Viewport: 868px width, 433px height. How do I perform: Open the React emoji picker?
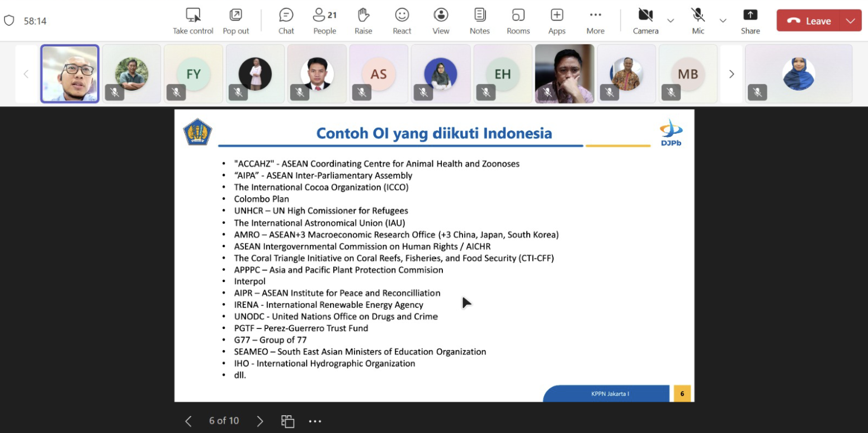coord(402,21)
